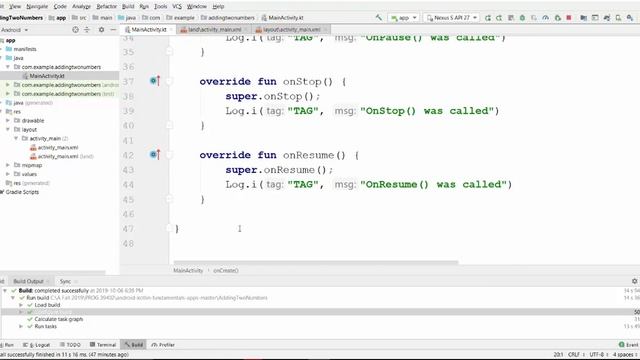Click the Collapse All icon in the Project panel
Screen dimensions: 640x360
(87, 30)
